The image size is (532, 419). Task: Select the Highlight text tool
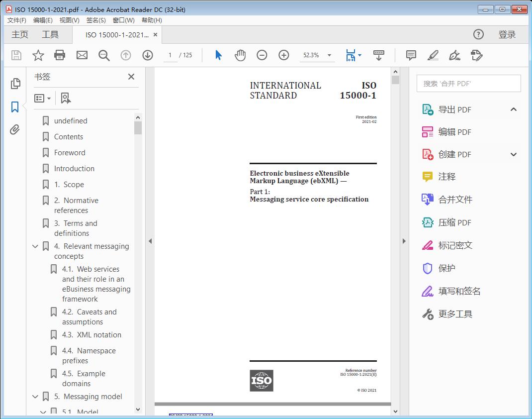[x=433, y=55]
